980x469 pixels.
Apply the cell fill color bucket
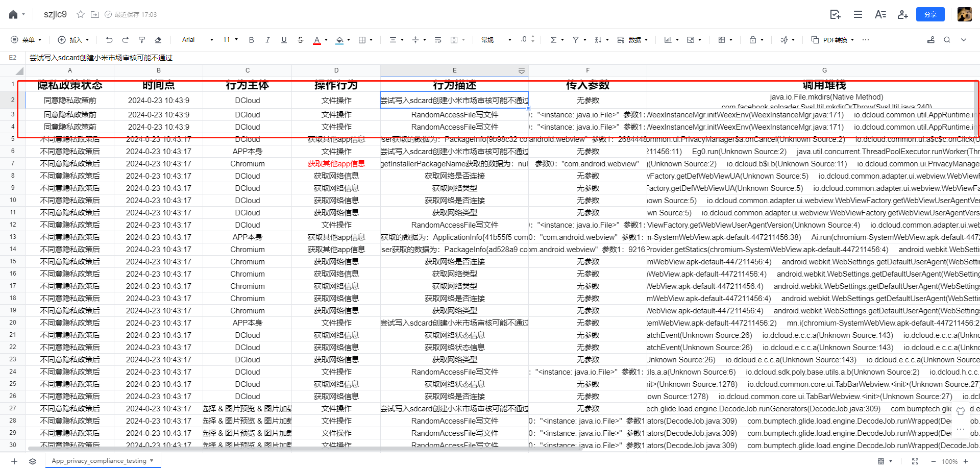339,40
